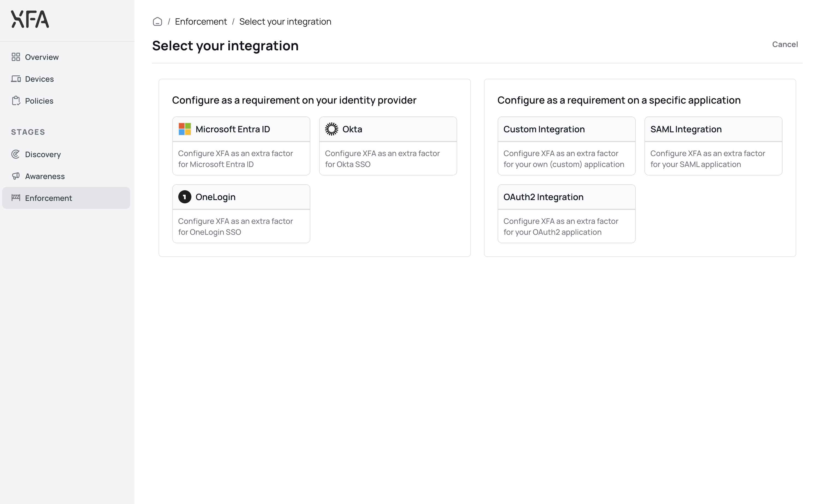
Task: Select the Custom Integration card
Action: coord(567,146)
